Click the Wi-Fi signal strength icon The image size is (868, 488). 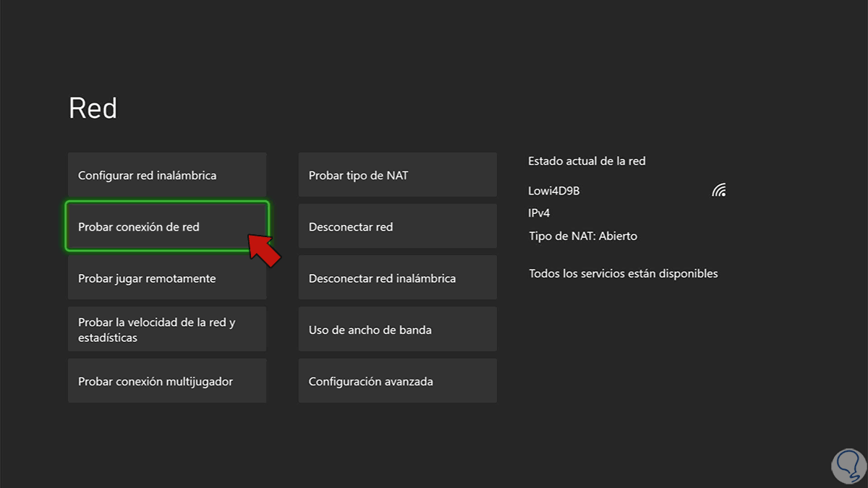[718, 190]
